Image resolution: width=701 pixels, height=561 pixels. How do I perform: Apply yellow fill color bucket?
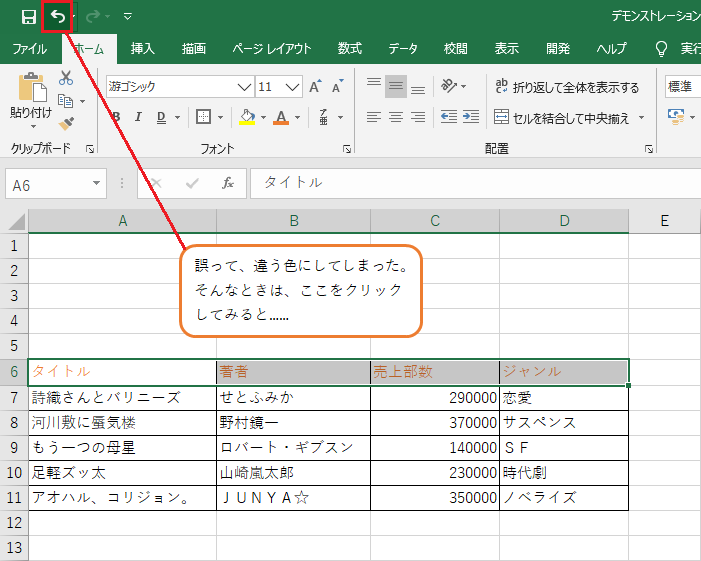point(247,117)
